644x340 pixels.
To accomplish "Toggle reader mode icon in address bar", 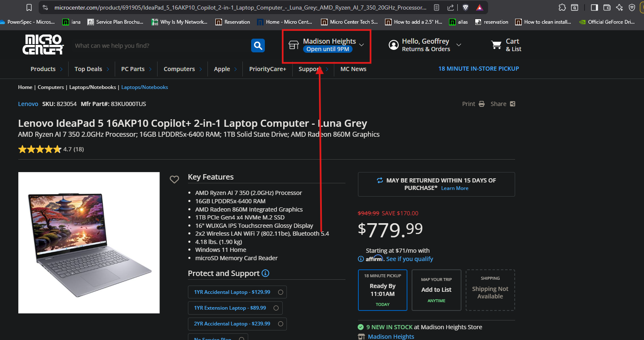I will click(x=436, y=7).
